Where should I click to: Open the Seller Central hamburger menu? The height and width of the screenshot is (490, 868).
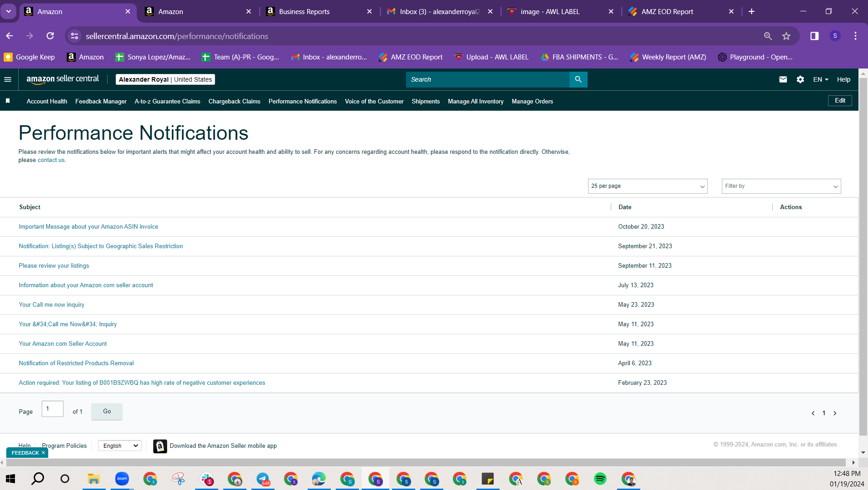point(8,79)
